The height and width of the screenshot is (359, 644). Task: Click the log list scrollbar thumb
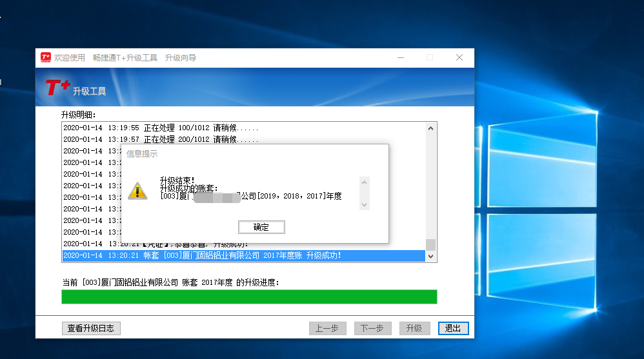(x=430, y=244)
